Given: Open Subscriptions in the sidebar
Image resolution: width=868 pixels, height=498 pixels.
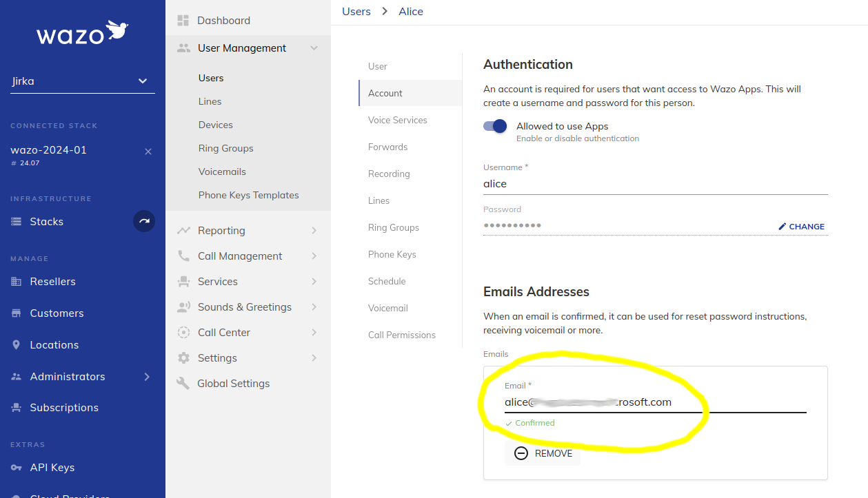Looking at the screenshot, I should pyautogui.click(x=64, y=408).
